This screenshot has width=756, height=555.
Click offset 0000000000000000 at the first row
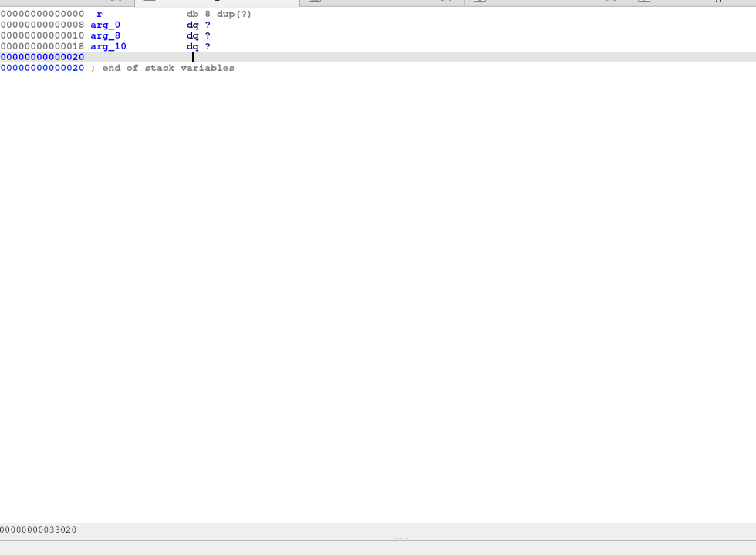[42, 14]
